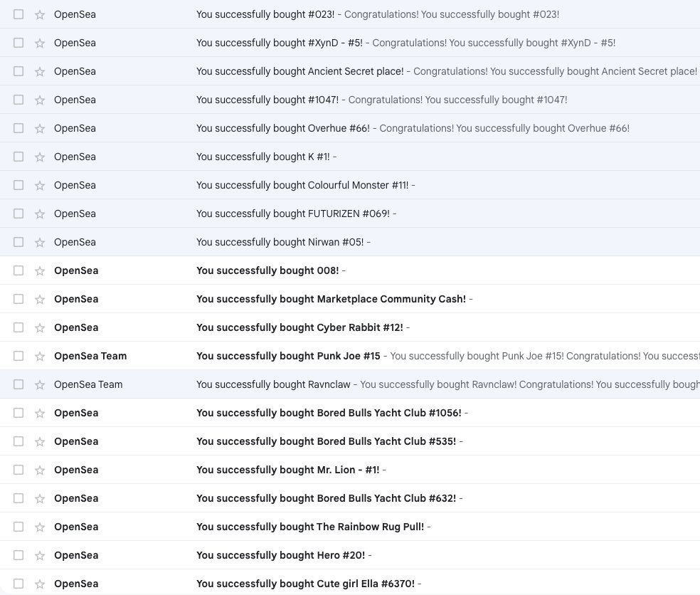
Task: Check the Nirwan #05 email checkbox
Action: (18, 242)
